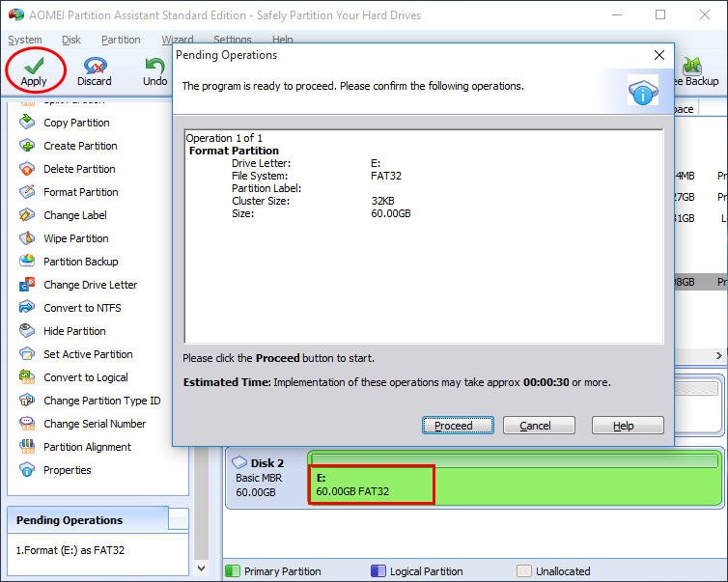Click the FAT32 file system value
The image size is (728, 582).
(x=386, y=176)
